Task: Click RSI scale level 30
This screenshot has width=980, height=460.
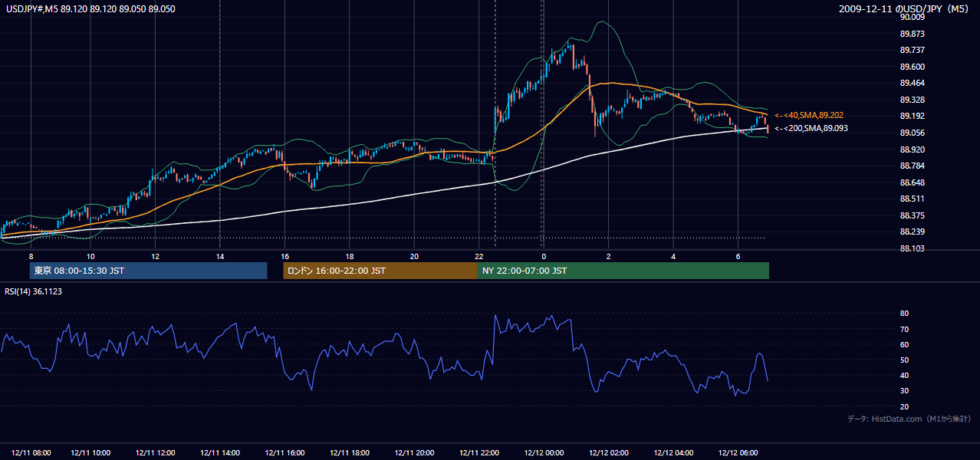Action: pos(904,391)
